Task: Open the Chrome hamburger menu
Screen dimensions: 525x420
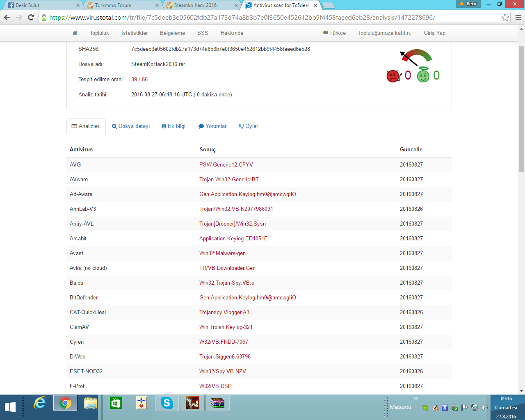Action: tap(518, 17)
